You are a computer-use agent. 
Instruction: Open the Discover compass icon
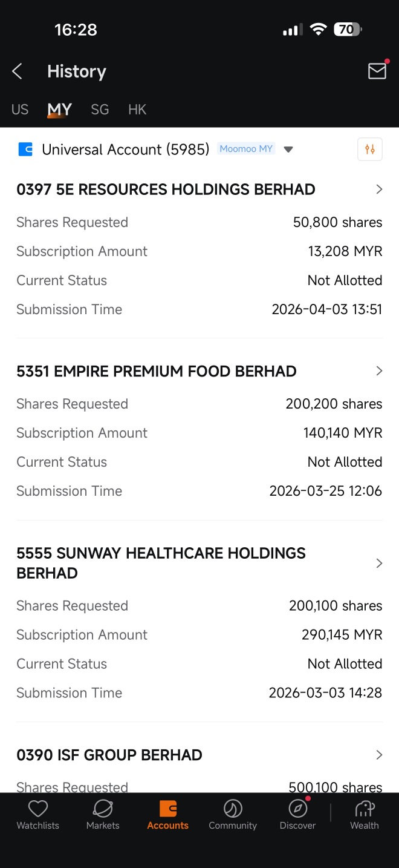click(297, 809)
